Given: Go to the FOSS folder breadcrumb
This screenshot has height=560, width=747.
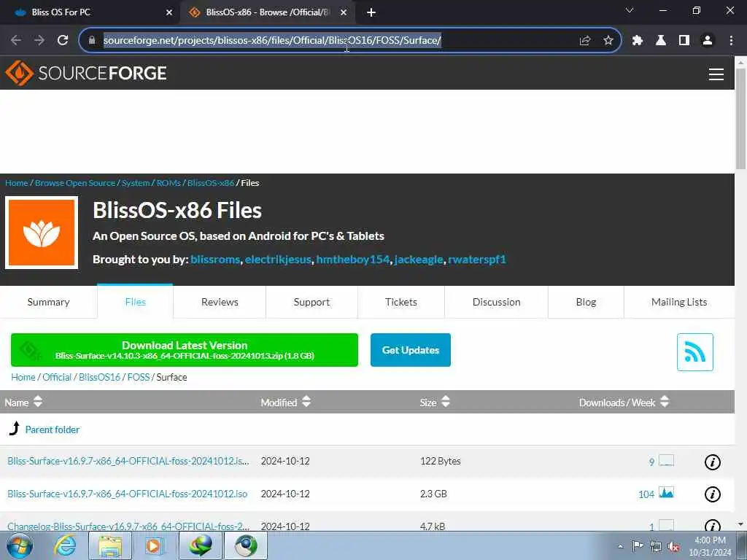Looking at the screenshot, I should tap(139, 377).
